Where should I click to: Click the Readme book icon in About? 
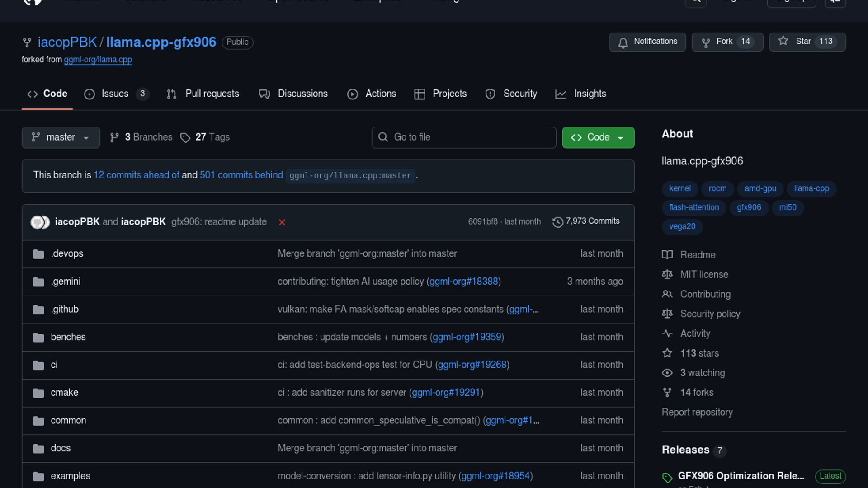tap(667, 255)
